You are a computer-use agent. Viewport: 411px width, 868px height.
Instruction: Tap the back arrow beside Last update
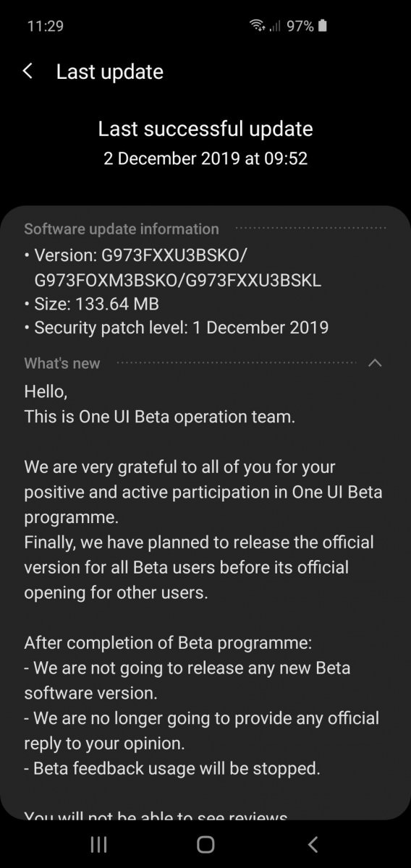click(x=27, y=71)
